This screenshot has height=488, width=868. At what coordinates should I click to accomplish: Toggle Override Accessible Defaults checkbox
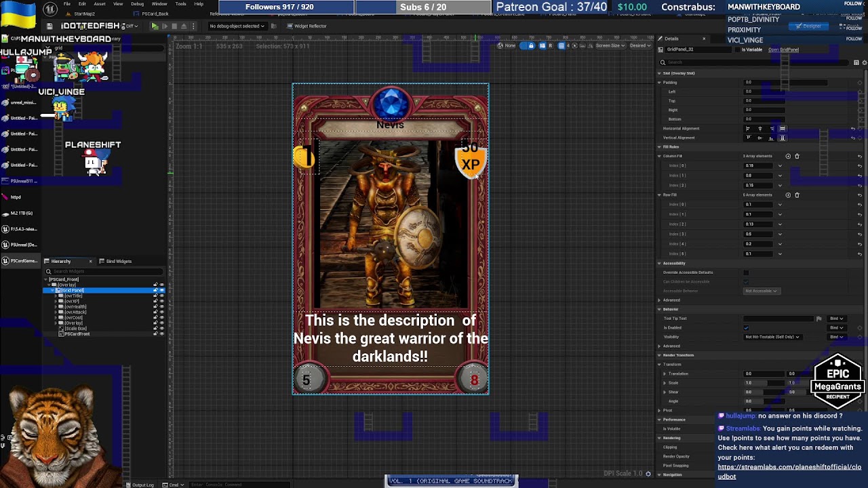coord(747,272)
